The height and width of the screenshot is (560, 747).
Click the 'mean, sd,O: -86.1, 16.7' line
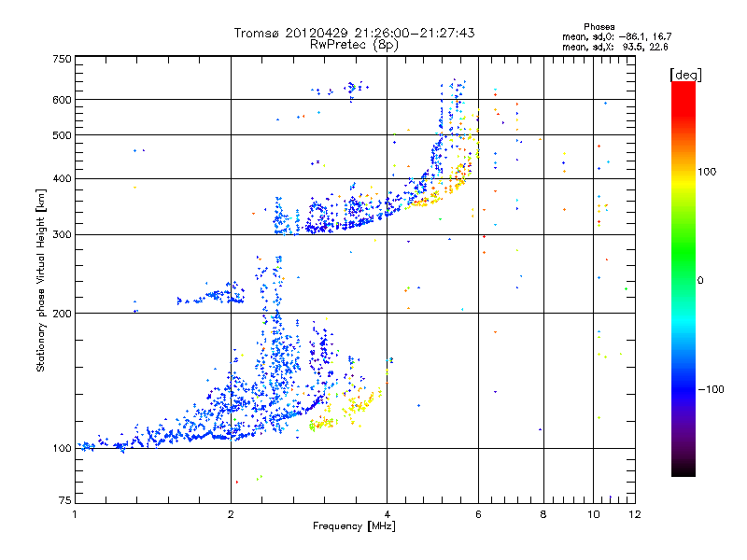coord(617,36)
